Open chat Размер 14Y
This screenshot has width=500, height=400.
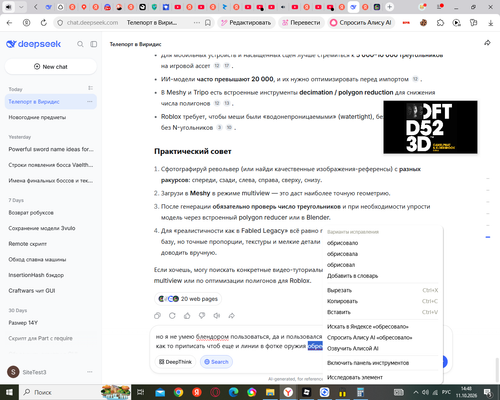[51, 323]
